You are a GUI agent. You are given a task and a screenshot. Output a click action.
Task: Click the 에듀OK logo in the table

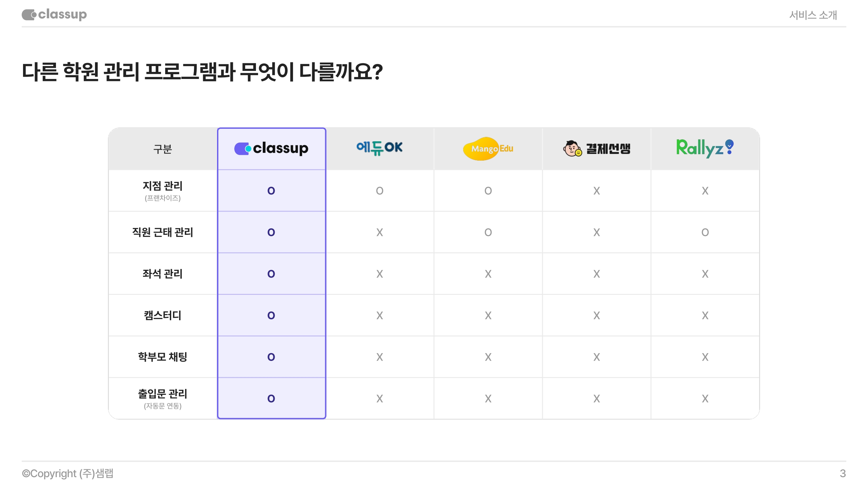pyautogui.click(x=379, y=148)
